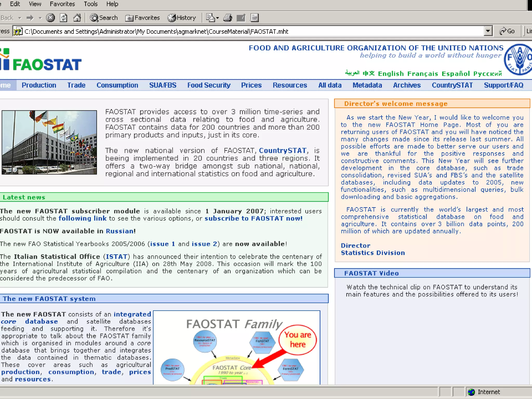Open the Tools menu
The image size is (532, 399).
coord(91,4)
